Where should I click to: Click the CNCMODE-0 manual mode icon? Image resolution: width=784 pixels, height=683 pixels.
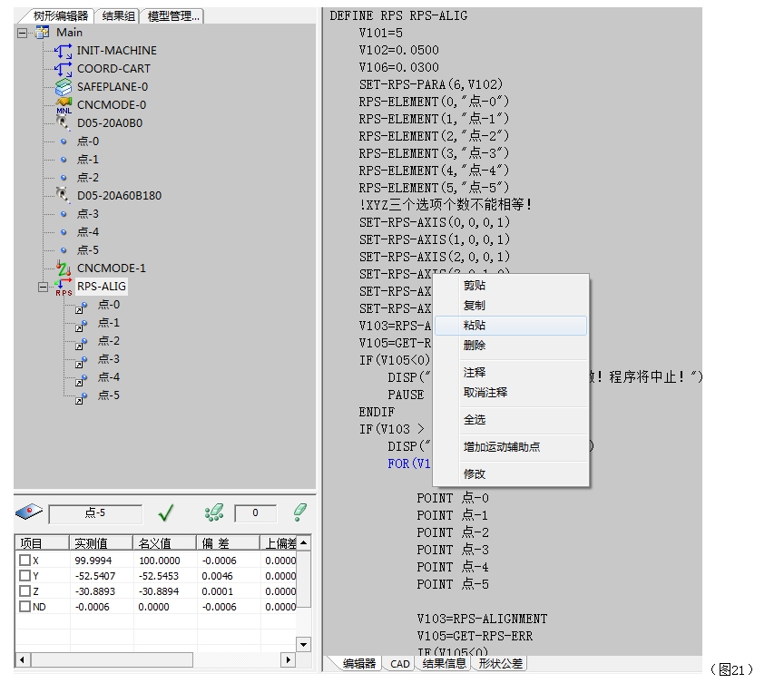pyautogui.click(x=63, y=105)
